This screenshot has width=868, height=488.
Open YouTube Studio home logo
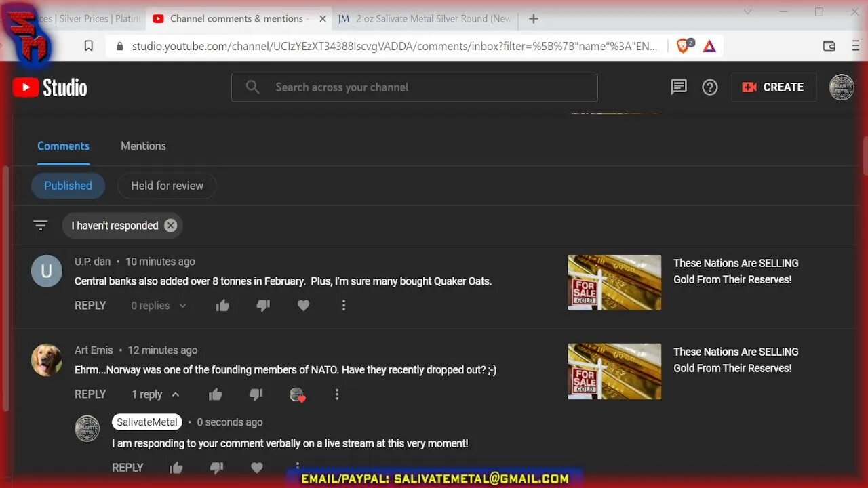point(50,87)
